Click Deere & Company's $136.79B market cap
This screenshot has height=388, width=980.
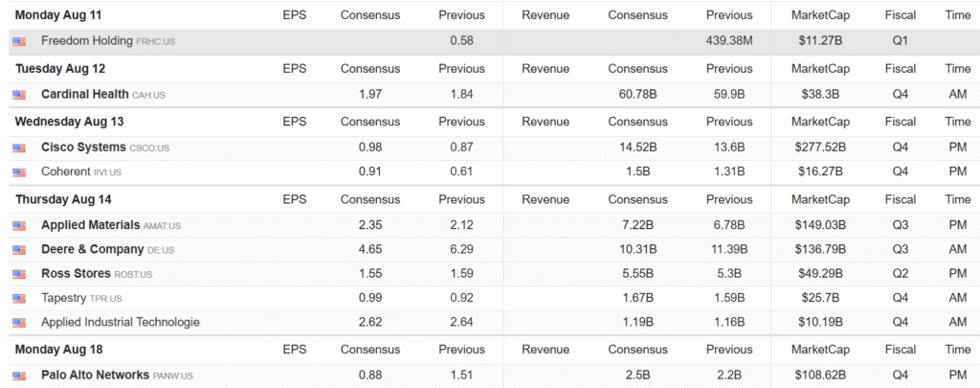(x=820, y=250)
